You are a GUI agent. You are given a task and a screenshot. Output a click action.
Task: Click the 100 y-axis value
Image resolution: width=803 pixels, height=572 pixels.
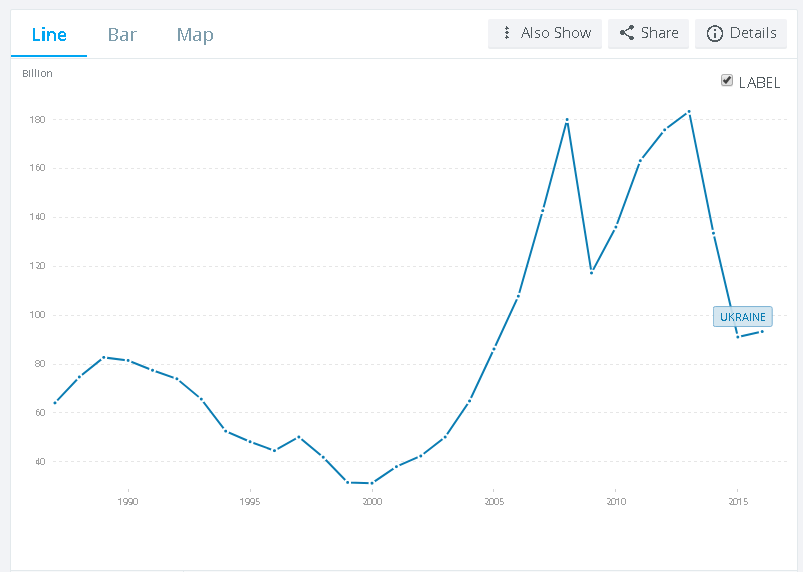[x=37, y=315]
